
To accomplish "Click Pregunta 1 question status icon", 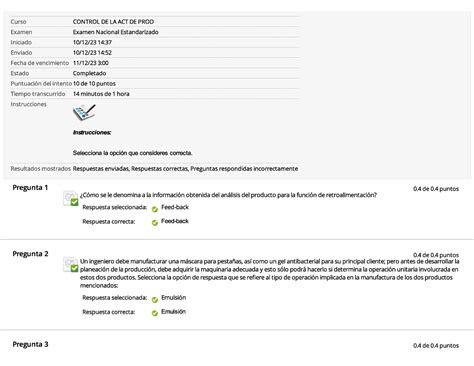I will (71, 198).
